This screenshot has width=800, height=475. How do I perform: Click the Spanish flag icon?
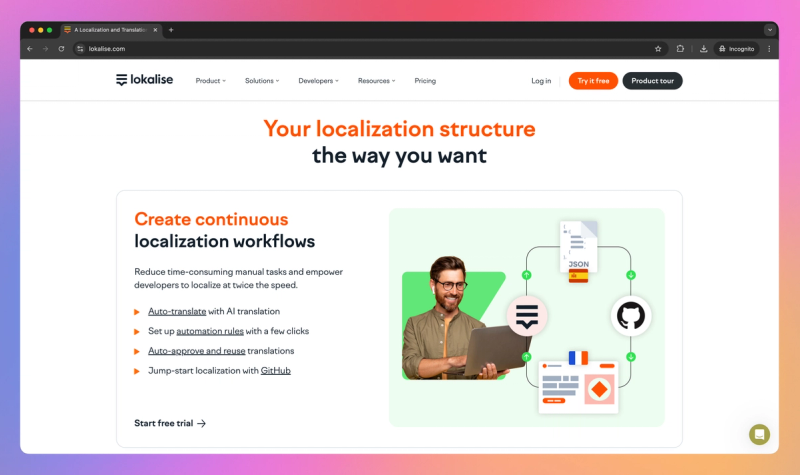coord(579,276)
